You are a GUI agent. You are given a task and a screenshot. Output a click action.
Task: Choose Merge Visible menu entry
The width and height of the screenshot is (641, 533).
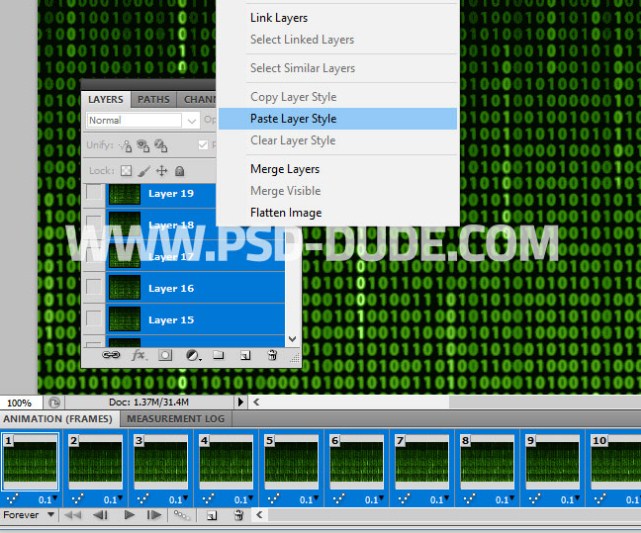pos(338,190)
